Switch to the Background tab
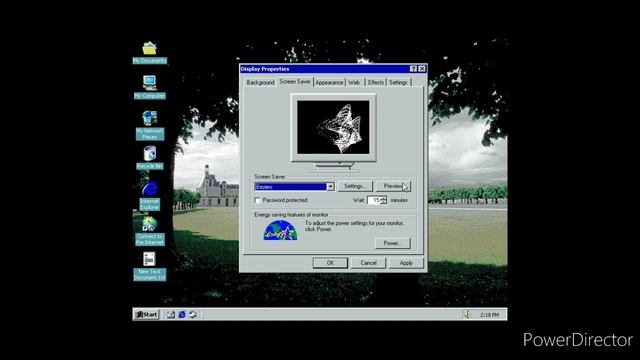 (260, 82)
